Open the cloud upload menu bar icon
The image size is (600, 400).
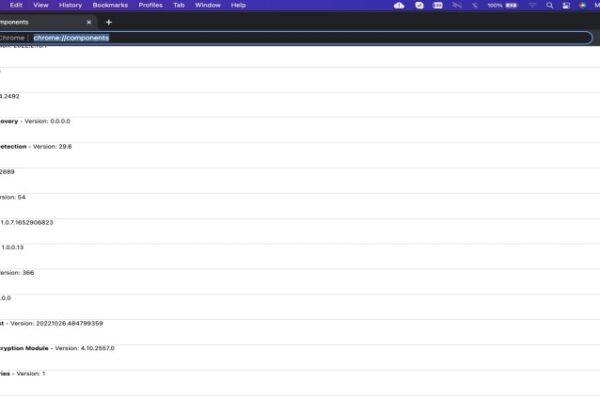(x=399, y=5)
